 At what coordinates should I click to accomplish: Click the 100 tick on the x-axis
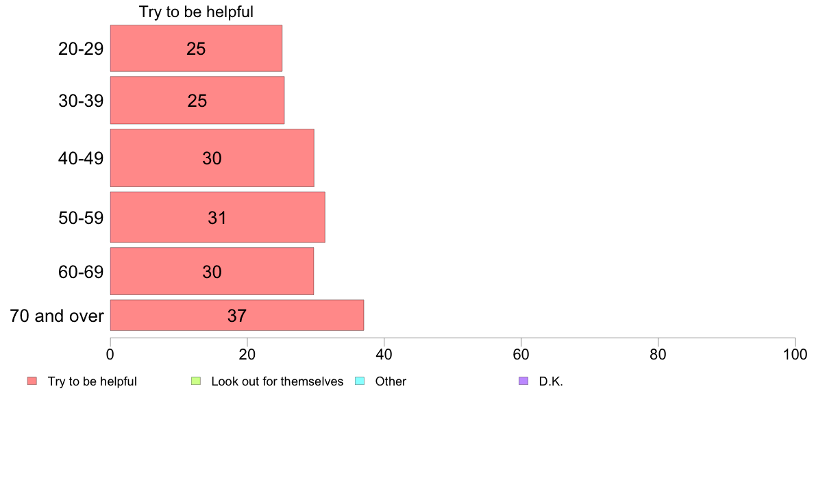click(795, 355)
